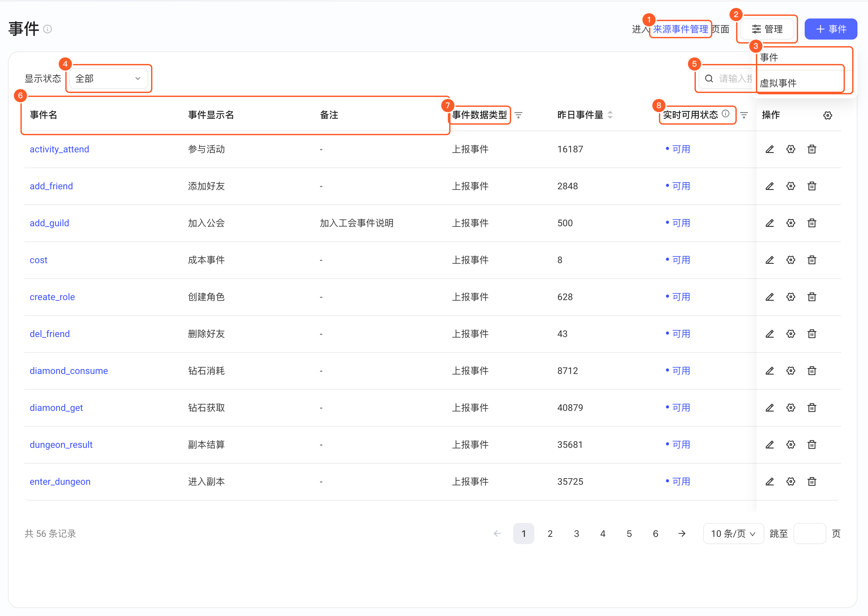
Task: Click the + 事件 add event button
Action: [x=831, y=29]
